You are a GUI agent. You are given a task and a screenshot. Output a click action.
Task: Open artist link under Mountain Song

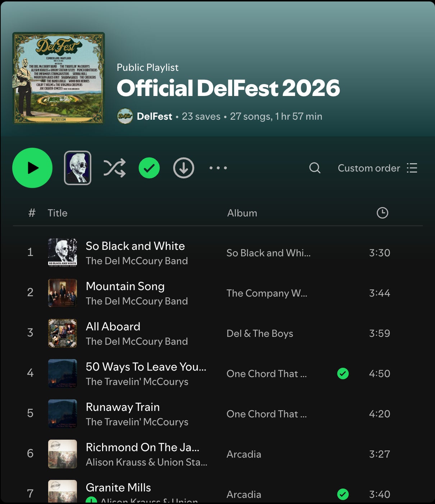137,301
